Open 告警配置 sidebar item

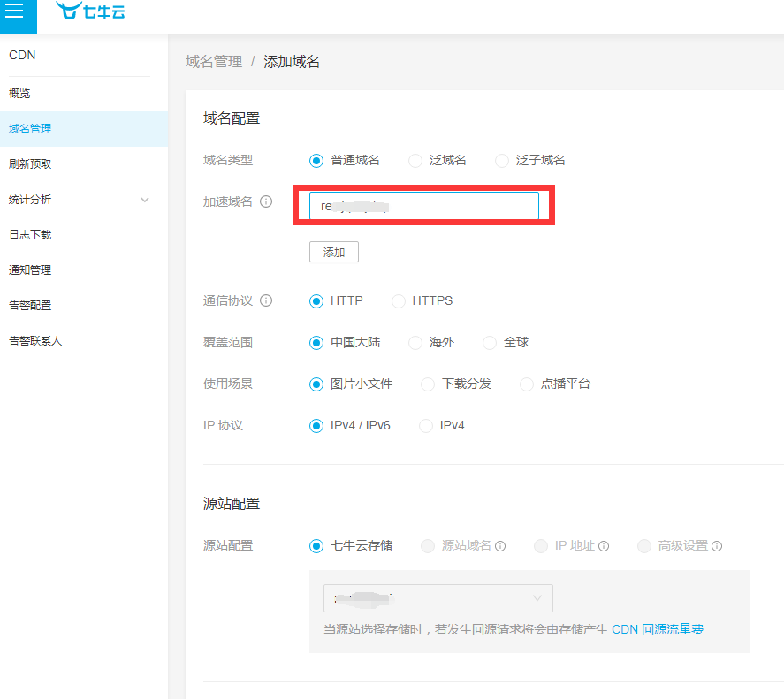pos(30,306)
